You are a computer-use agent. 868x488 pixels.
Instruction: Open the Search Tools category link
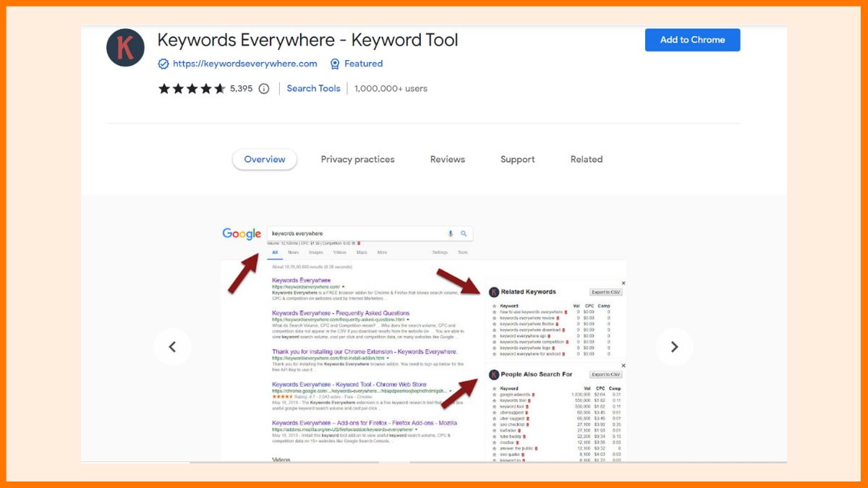[x=313, y=89]
